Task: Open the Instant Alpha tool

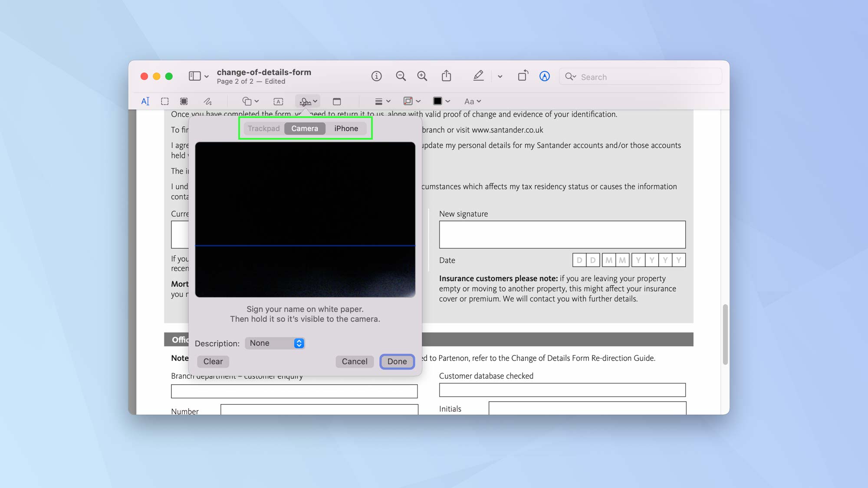Action: pos(184,101)
